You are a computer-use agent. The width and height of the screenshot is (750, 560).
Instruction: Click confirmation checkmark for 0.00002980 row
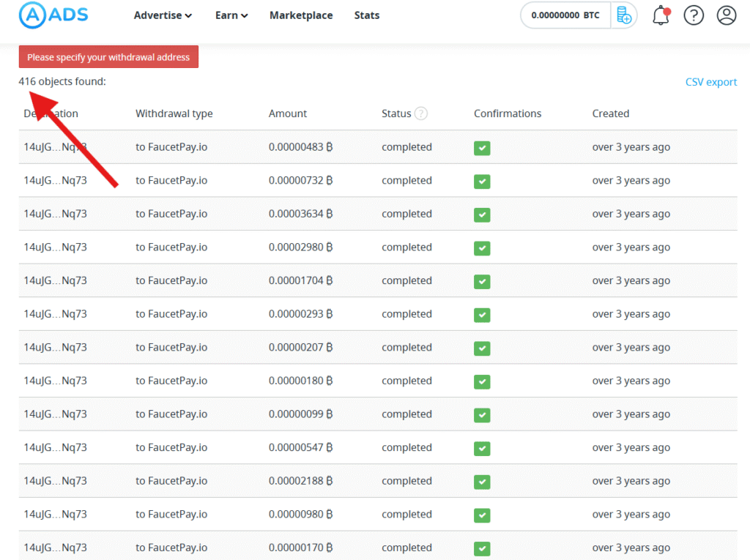coord(482,248)
